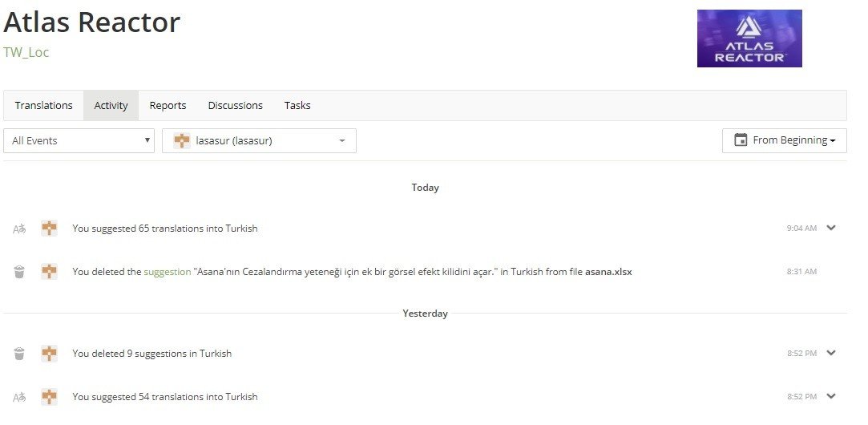The image size is (868, 425).
Task: Click user avatar on 9 deleted suggestions row
Action: [49, 354]
